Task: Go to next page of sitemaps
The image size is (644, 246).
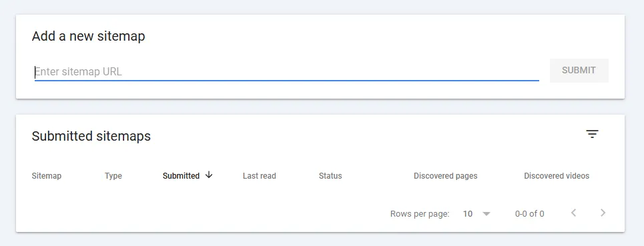Action: pyautogui.click(x=603, y=213)
